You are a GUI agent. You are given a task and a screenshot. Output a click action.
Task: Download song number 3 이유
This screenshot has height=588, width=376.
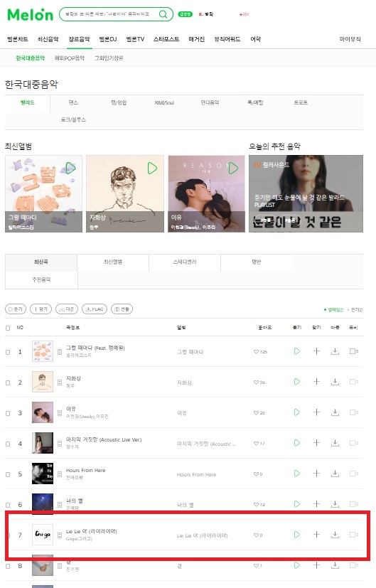[335, 412]
